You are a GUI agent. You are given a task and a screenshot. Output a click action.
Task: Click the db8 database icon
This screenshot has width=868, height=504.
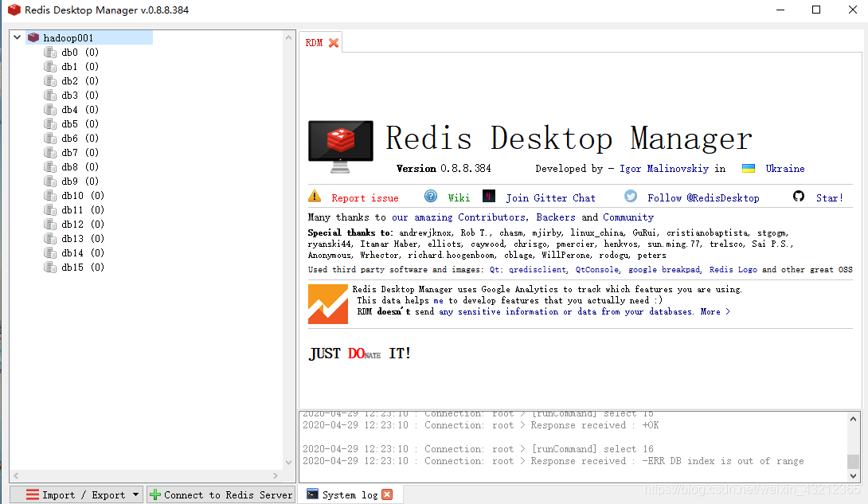50,167
